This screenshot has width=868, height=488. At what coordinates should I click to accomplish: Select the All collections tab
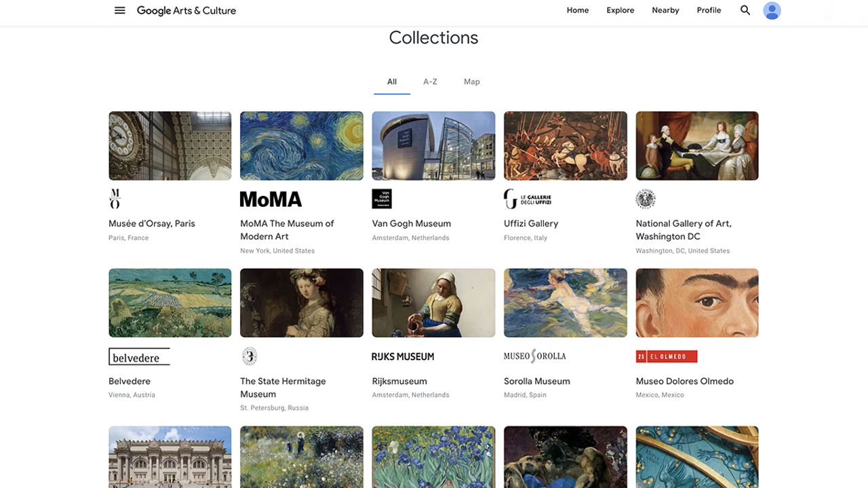point(392,81)
